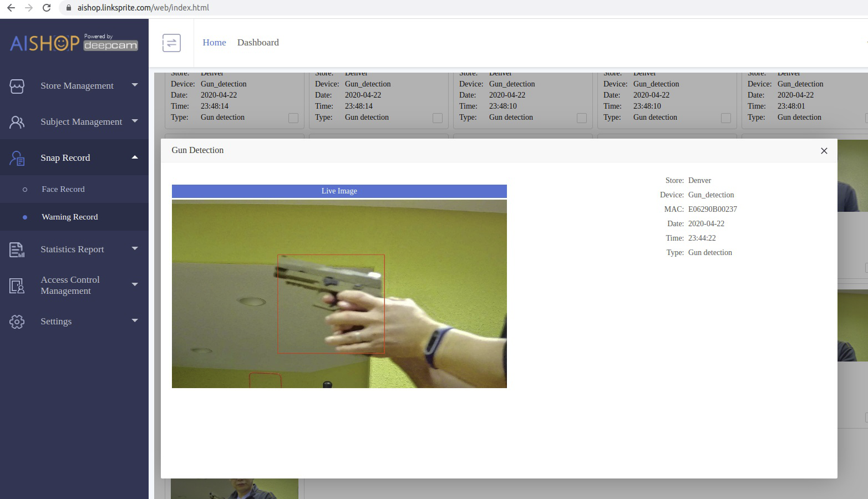
Task: Select the Subject Management people icon
Action: coord(17,121)
